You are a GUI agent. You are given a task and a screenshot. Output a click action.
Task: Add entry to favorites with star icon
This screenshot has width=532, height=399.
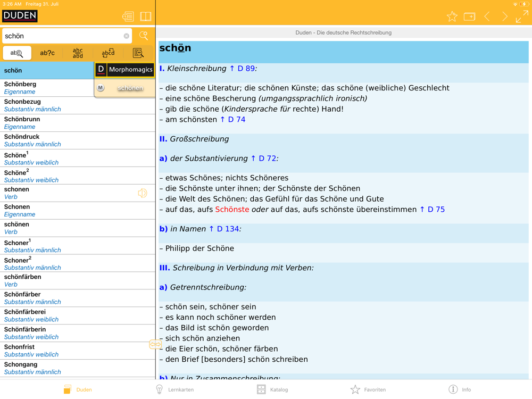tap(452, 16)
